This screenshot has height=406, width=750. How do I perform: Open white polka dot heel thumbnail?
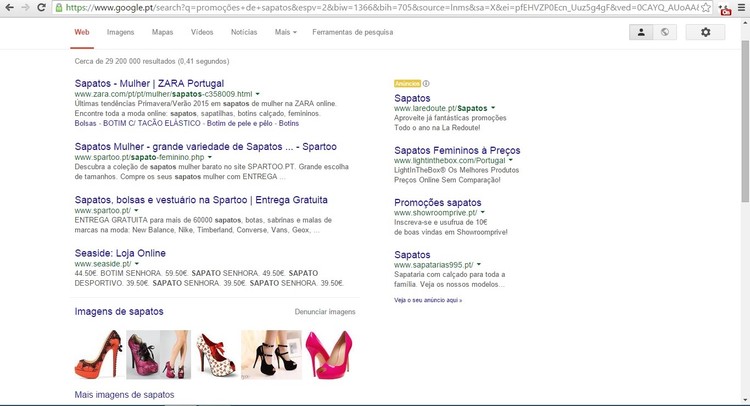pos(216,354)
